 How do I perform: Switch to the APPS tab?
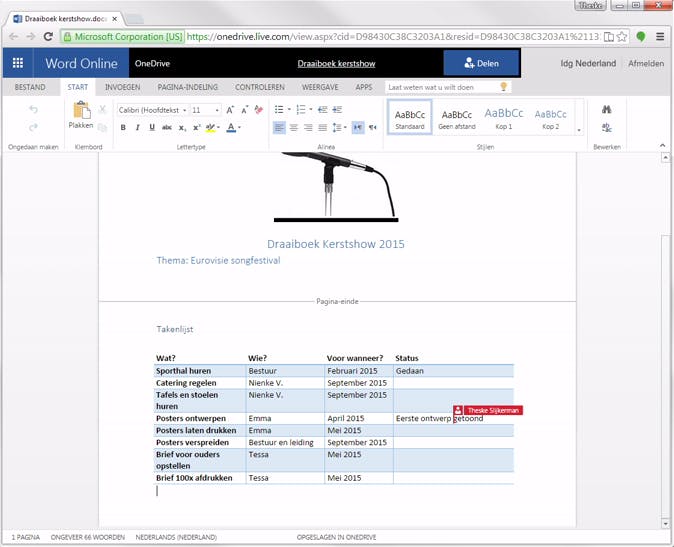[x=364, y=87]
